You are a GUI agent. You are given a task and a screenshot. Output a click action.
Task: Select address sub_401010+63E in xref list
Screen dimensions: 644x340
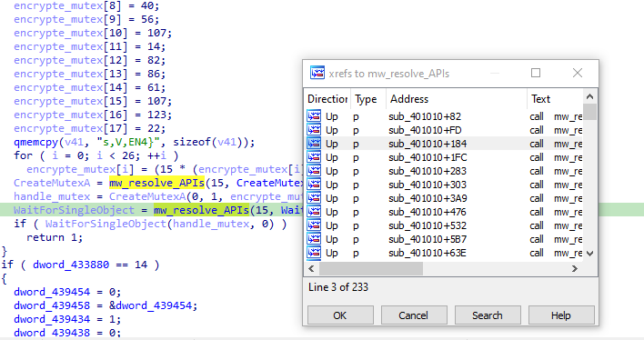point(428,253)
